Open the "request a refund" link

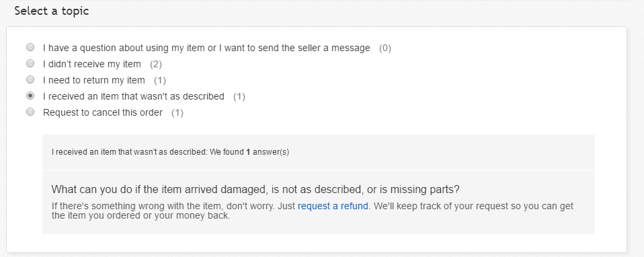[333, 206]
